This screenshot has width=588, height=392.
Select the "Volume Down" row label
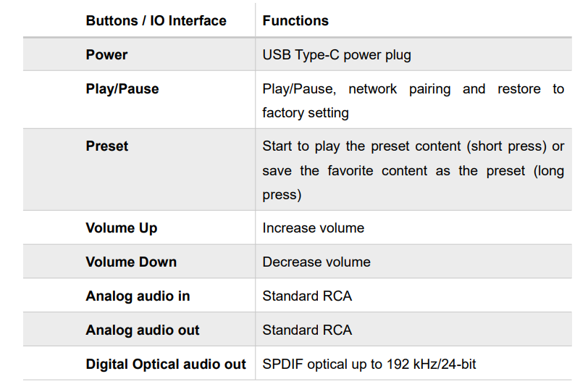tap(131, 262)
